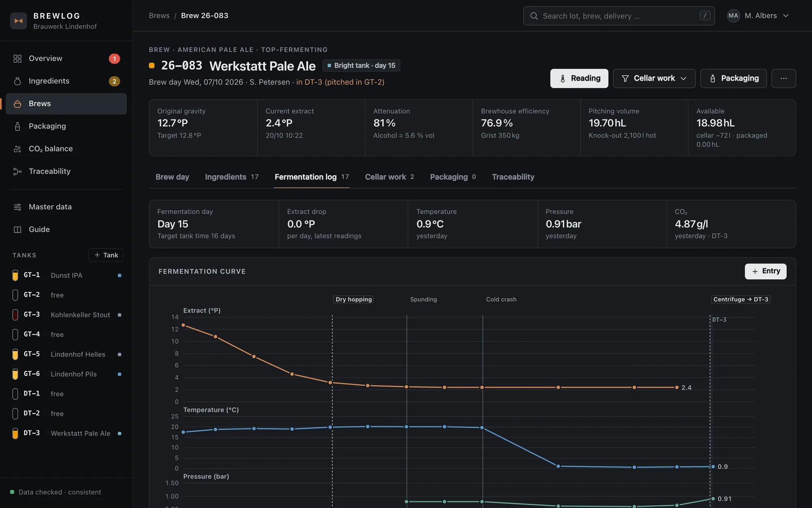Switch to the Brew day tab
The height and width of the screenshot is (508, 812).
tap(172, 177)
